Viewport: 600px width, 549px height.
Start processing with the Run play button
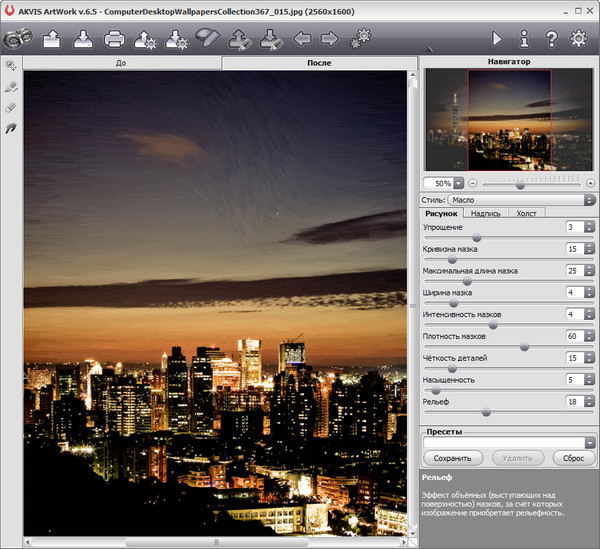pyautogui.click(x=497, y=39)
